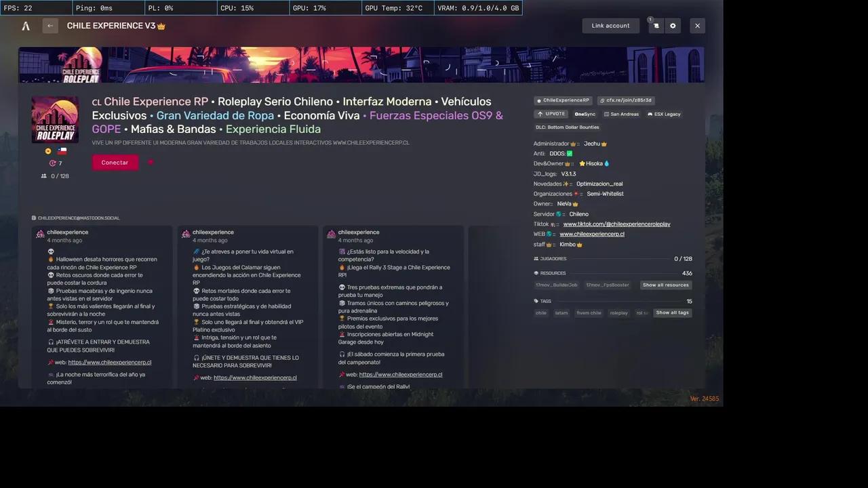The width and height of the screenshot is (868, 488).
Task: Copy the cfx.re/join/z85r3d join link
Action: coord(625,100)
